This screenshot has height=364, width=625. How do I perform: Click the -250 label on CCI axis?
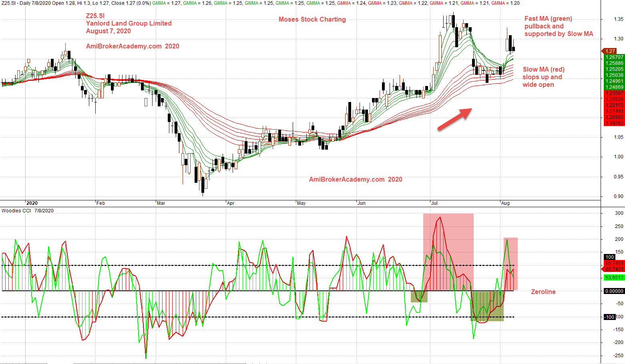coord(619,356)
